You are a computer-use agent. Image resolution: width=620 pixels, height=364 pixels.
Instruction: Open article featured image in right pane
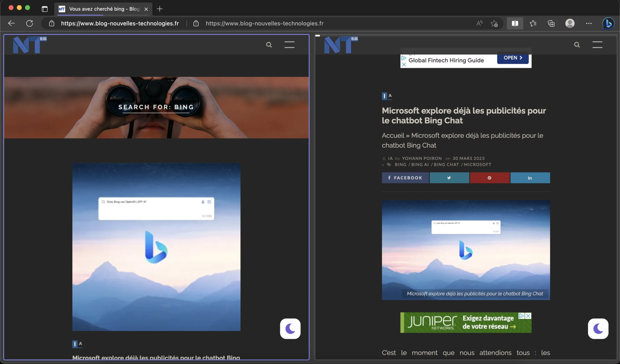pos(466,250)
